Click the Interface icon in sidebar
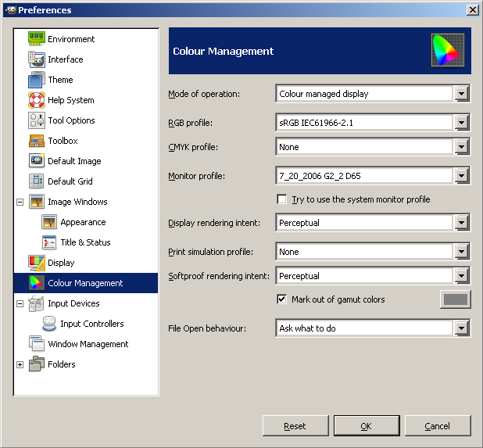The width and height of the screenshot is (483, 448). (37, 59)
